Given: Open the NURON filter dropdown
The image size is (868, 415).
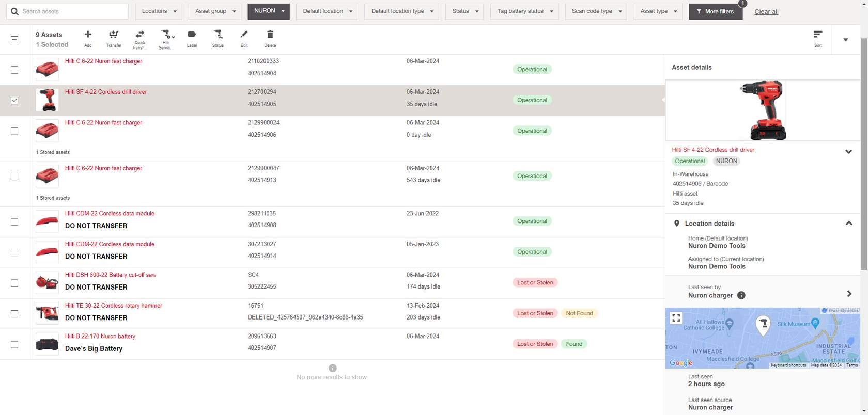Looking at the screenshot, I should coord(269,11).
